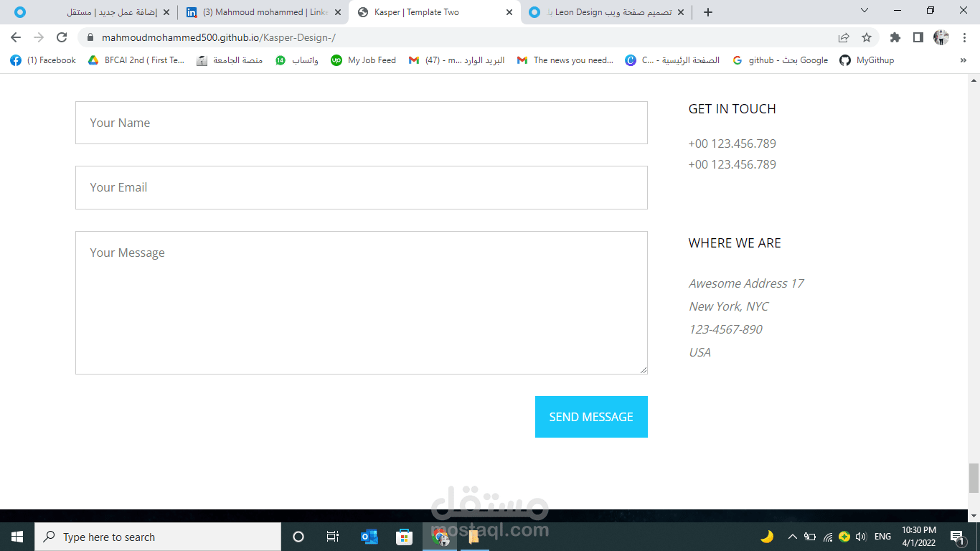Click the taskbar search box

[158, 537]
